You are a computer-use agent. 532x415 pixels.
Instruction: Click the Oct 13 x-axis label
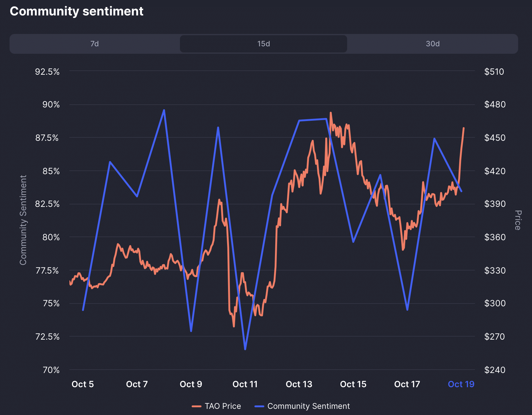tap(299, 384)
